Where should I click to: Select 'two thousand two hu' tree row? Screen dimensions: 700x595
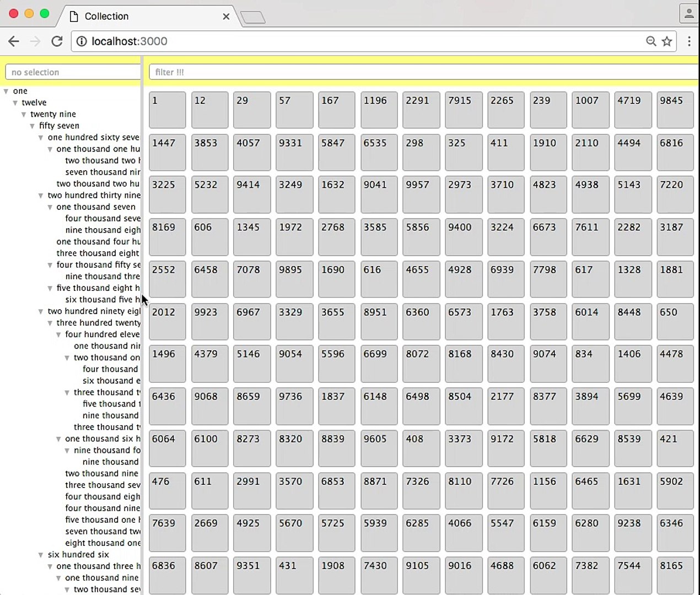[98, 183]
